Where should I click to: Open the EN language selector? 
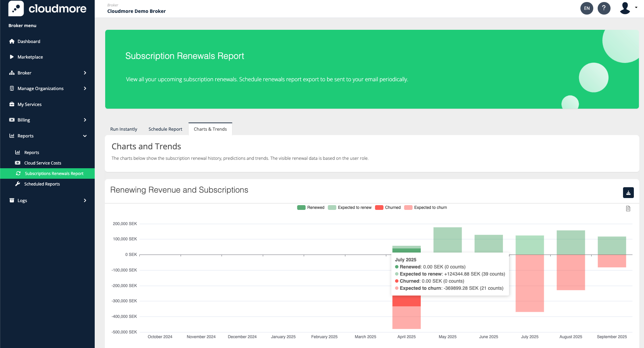[587, 8]
